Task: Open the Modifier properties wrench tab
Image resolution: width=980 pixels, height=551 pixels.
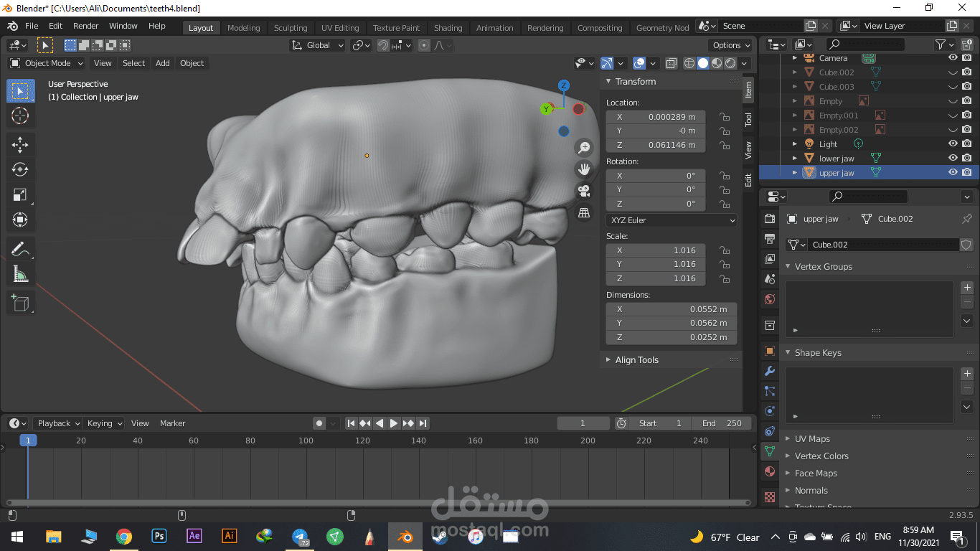Action: (x=770, y=371)
